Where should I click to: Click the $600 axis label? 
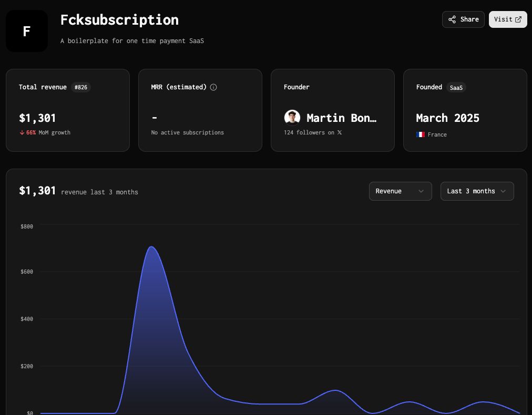pos(27,272)
